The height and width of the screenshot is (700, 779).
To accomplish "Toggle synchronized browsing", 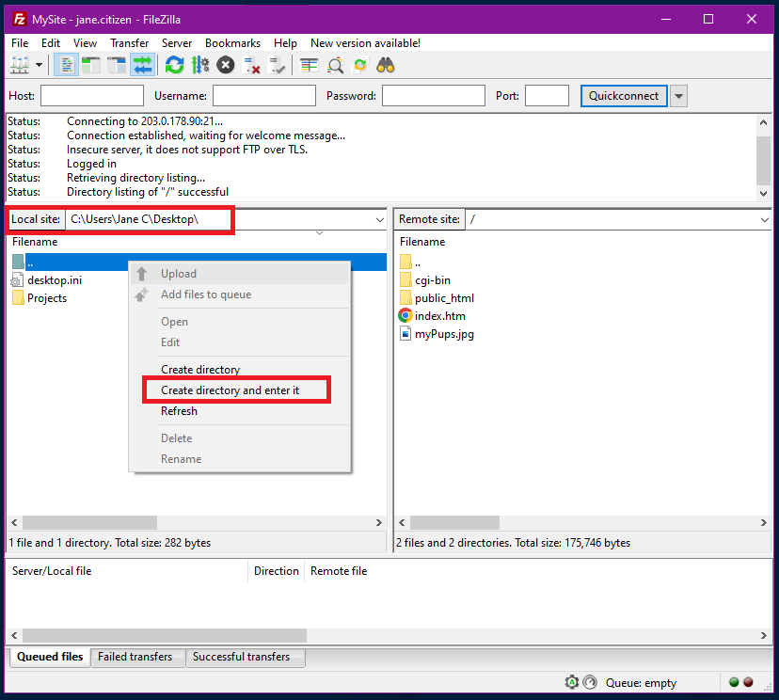I will 358,64.
